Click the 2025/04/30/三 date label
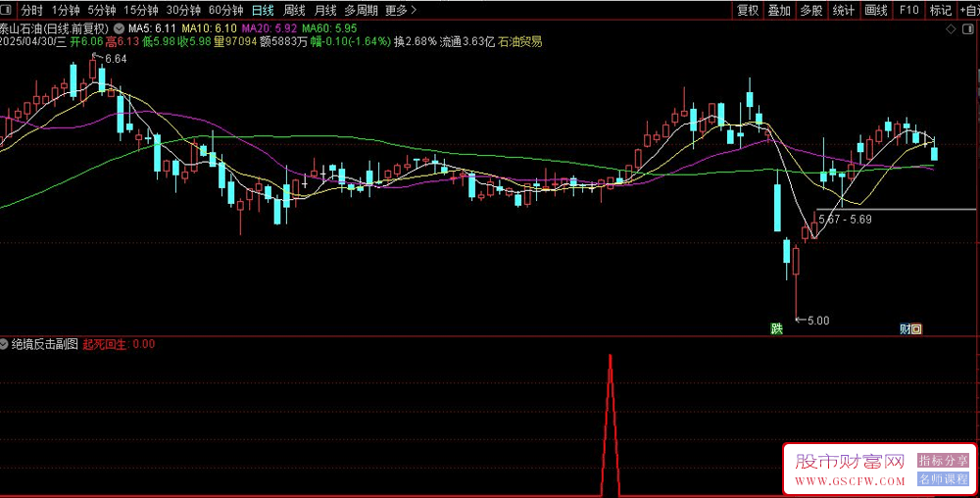 tap(33, 42)
